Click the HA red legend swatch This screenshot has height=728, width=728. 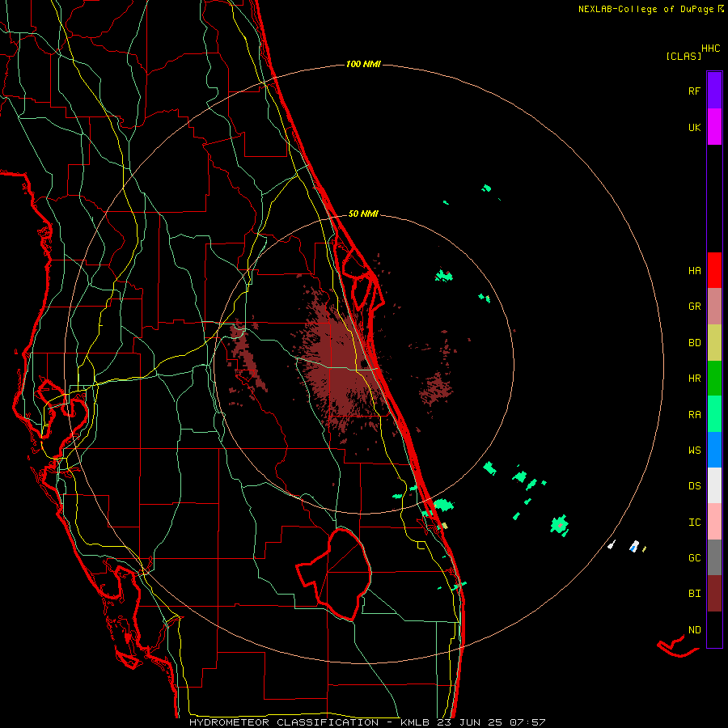(714, 270)
